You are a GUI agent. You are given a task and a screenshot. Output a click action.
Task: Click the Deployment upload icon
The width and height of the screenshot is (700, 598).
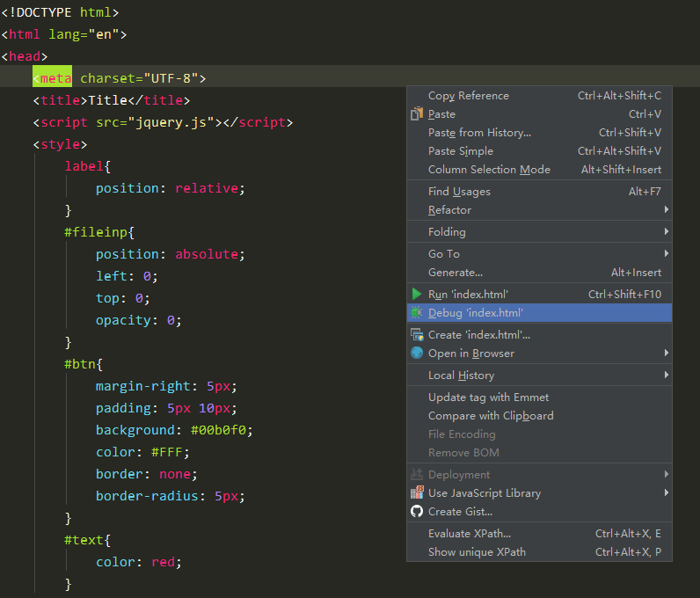pos(417,474)
